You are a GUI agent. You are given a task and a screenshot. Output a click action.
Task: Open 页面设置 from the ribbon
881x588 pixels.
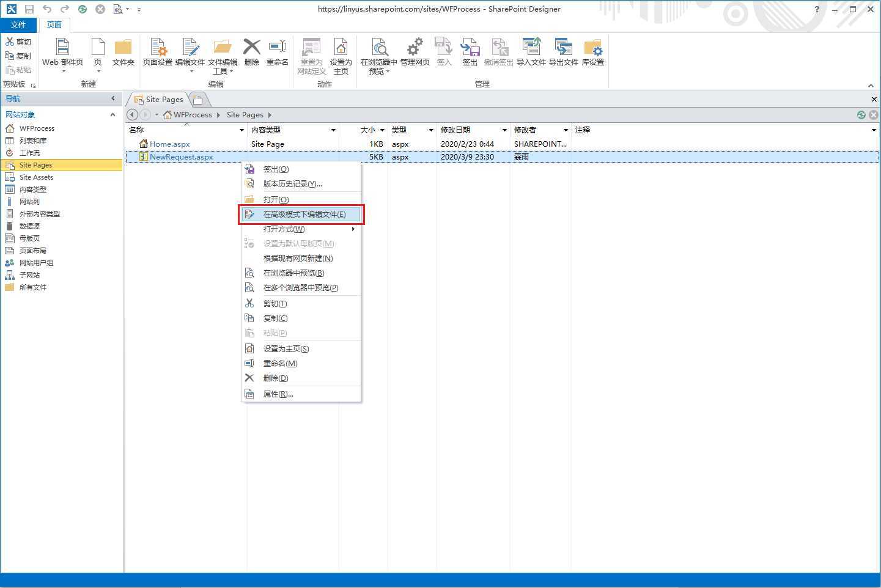pos(158,53)
